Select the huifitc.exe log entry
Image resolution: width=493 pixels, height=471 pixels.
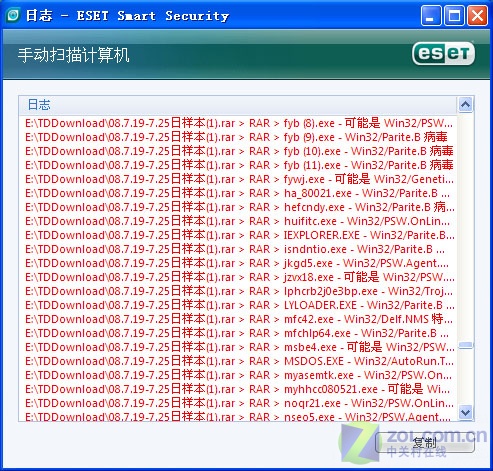239,221
